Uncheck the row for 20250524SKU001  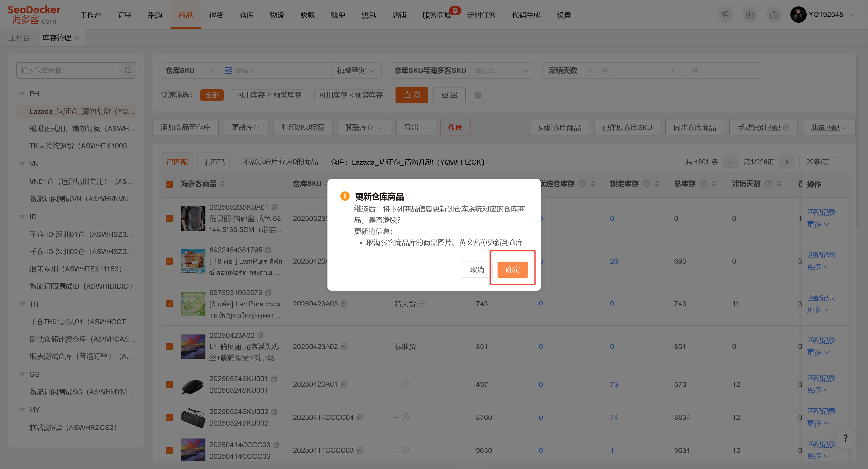[169, 384]
